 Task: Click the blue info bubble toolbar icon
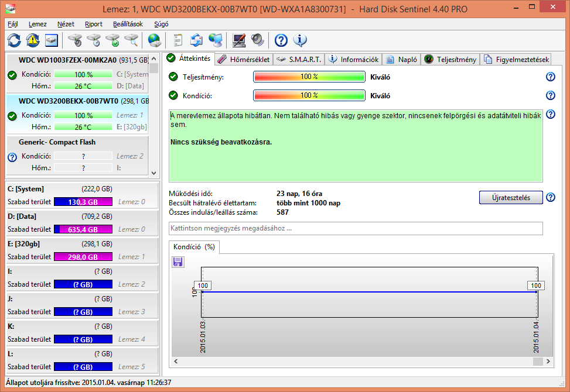(300, 40)
